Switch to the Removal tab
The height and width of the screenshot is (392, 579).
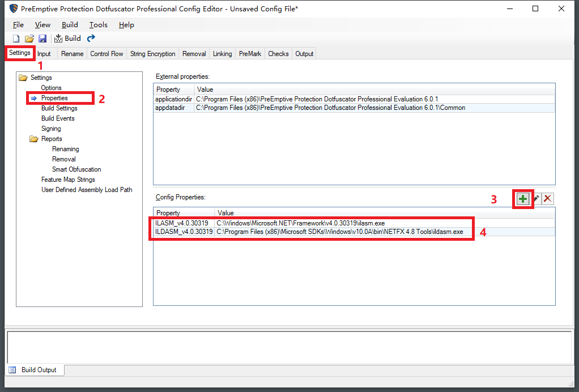(x=194, y=54)
